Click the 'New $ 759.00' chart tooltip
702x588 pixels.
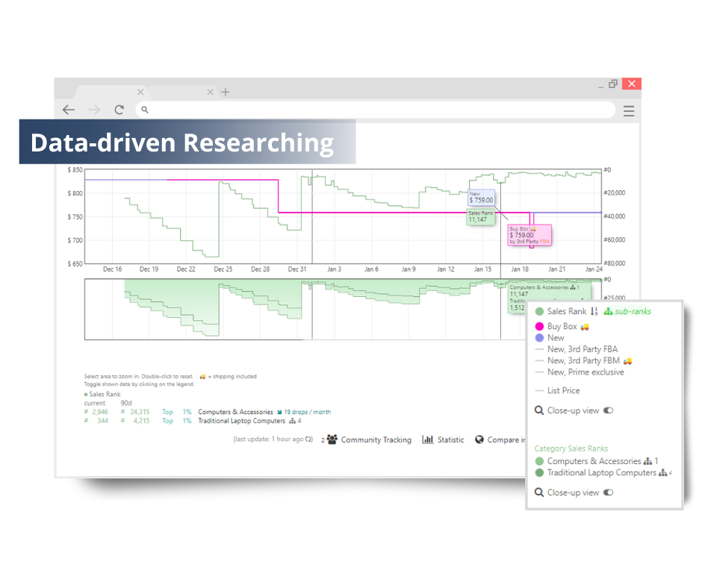(x=481, y=198)
